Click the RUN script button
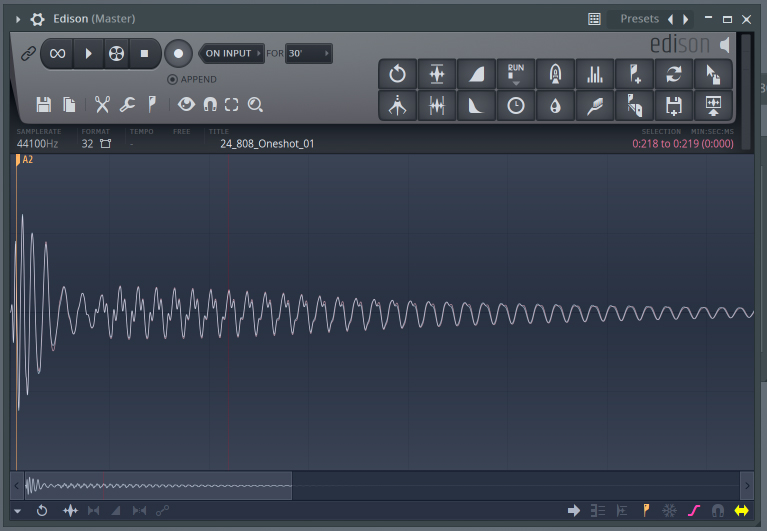 point(516,74)
